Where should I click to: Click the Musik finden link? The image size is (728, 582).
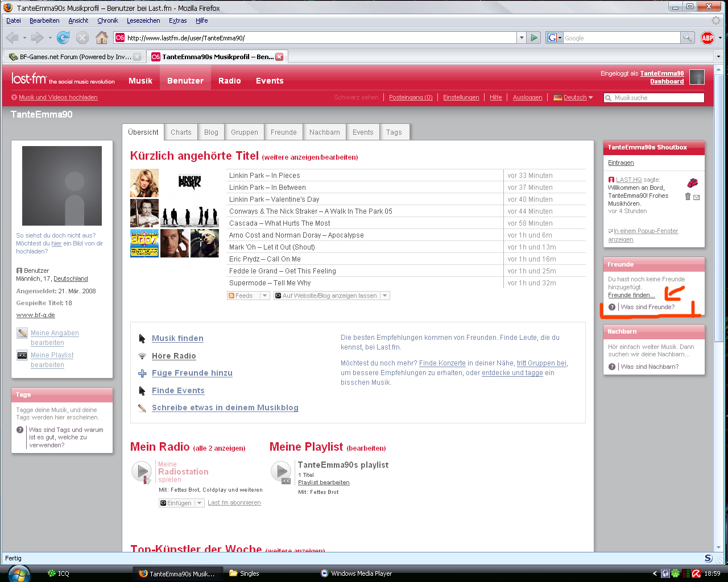[177, 338]
